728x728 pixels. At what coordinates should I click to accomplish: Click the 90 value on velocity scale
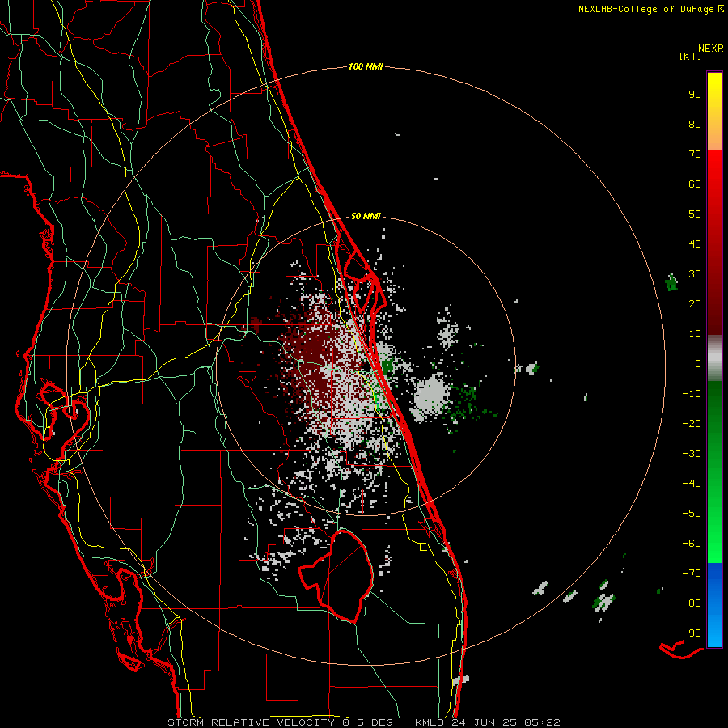pos(695,95)
